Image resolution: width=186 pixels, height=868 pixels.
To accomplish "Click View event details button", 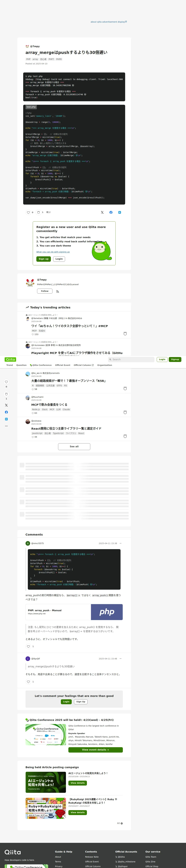I will tap(95, 750).
